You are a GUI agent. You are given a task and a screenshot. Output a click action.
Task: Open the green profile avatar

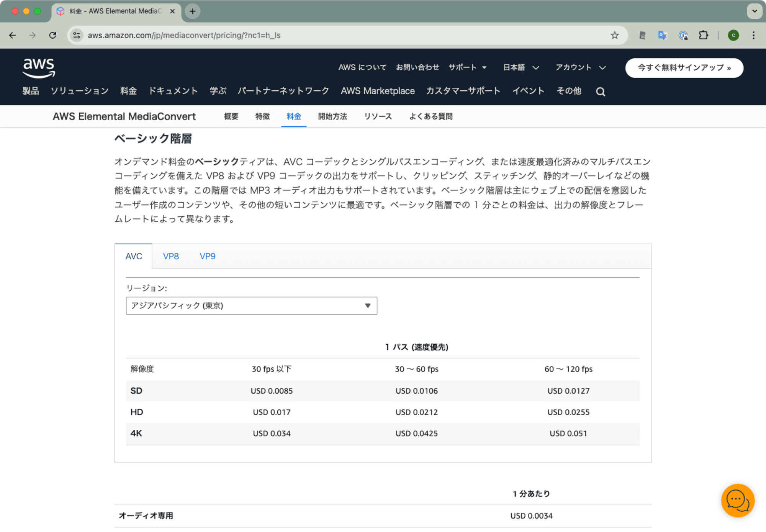733,35
